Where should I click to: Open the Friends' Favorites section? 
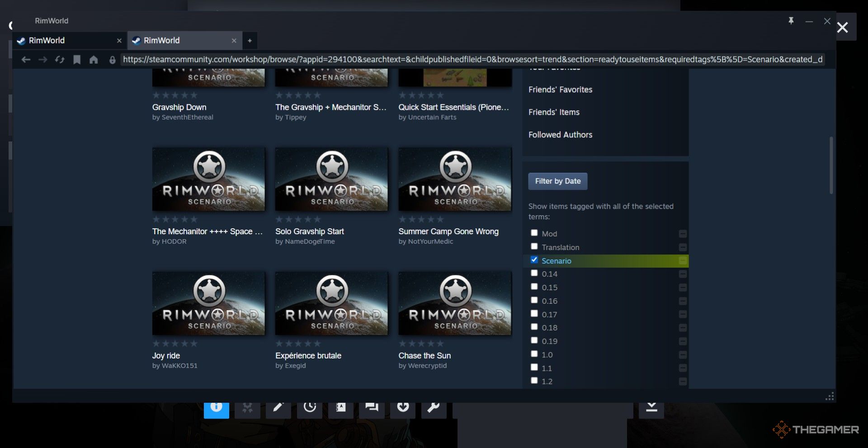(560, 90)
